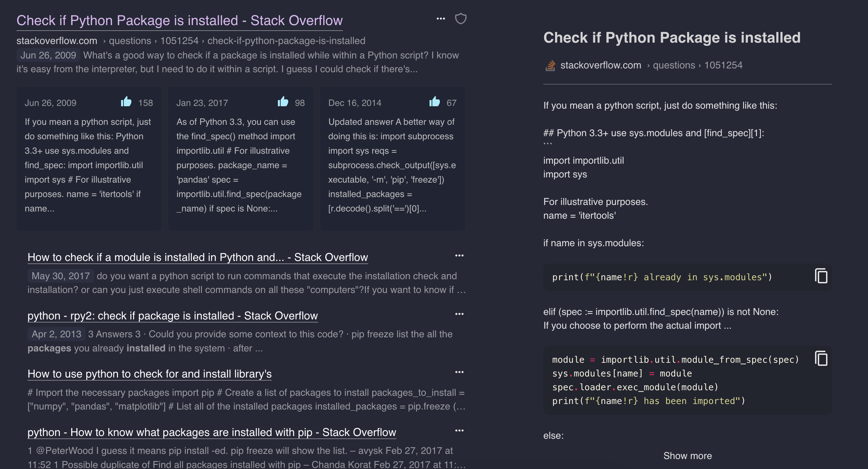
Task: Open 'How to use python to check for' link
Action: tap(150, 374)
